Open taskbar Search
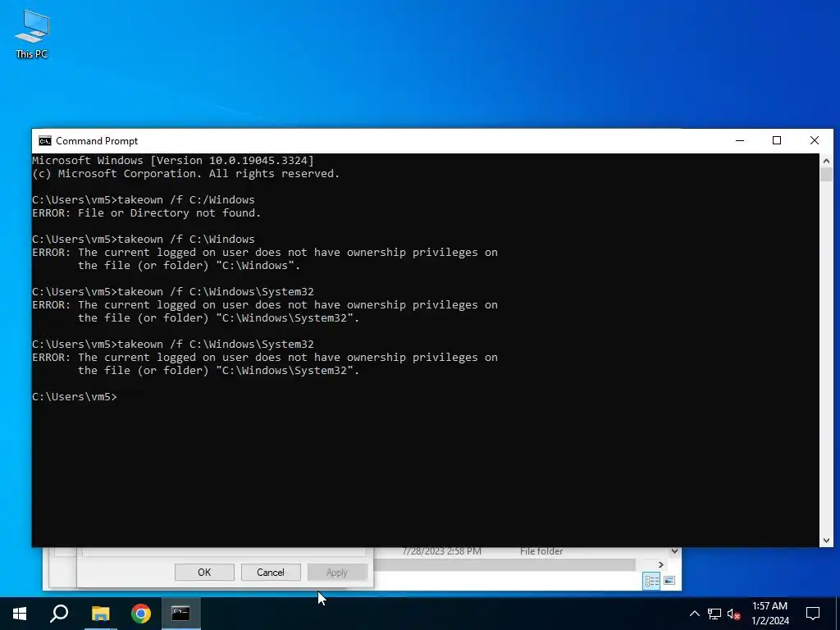 (59, 614)
